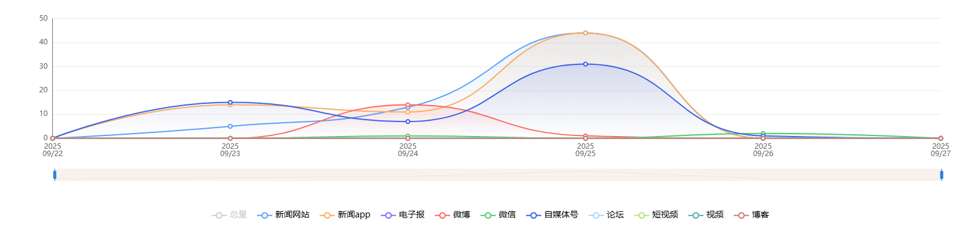
Task: Click the 新闻网站 point on 09/23
Action: coord(230,126)
